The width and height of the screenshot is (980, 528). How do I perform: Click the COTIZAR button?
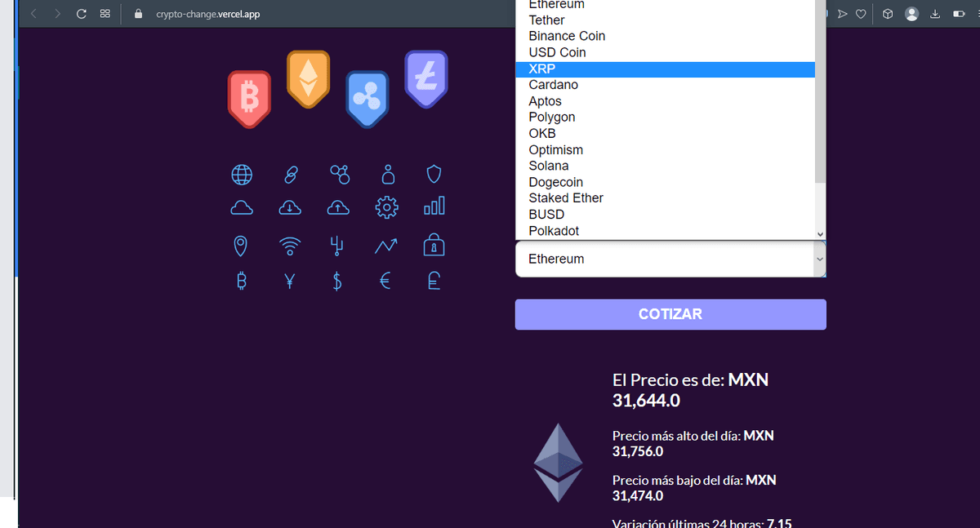tap(670, 314)
